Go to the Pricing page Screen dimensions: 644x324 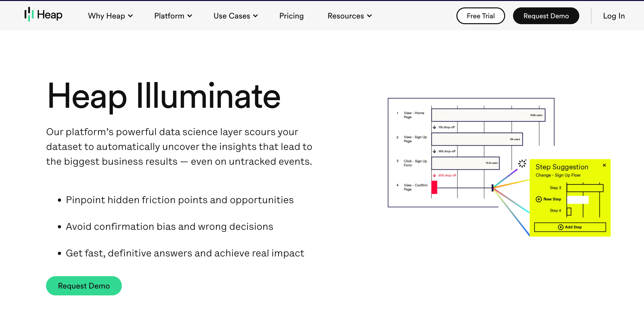[x=291, y=16]
